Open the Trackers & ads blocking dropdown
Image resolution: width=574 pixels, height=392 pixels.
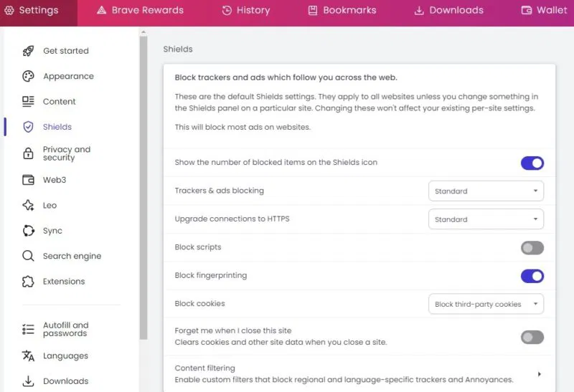click(x=486, y=191)
